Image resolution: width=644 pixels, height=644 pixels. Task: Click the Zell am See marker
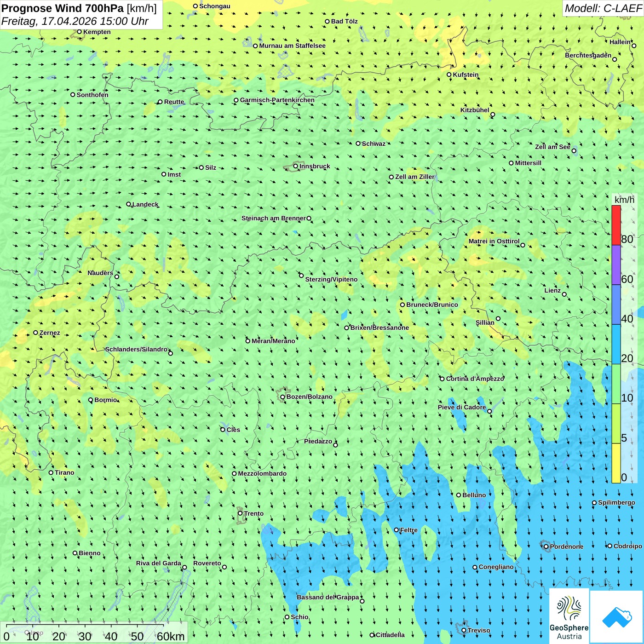click(x=574, y=150)
